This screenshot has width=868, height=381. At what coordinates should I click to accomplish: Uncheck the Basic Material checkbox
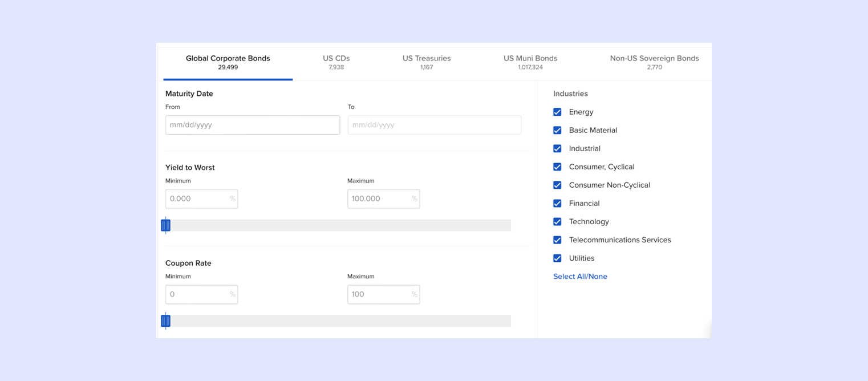(x=557, y=131)
